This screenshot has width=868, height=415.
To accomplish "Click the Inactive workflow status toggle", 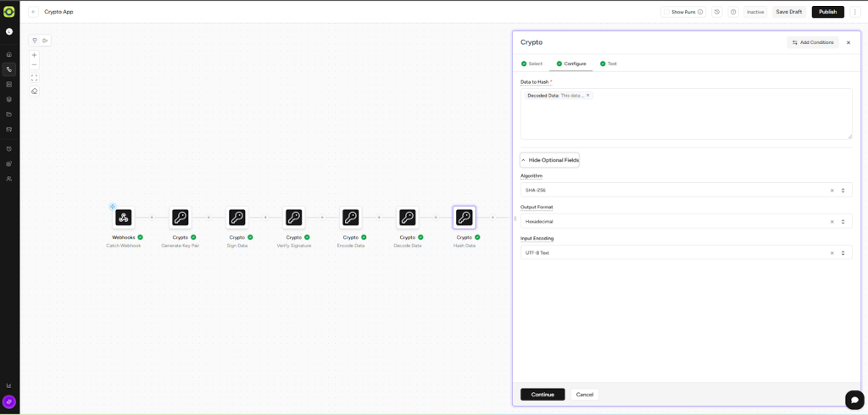I will pos(755,12).
